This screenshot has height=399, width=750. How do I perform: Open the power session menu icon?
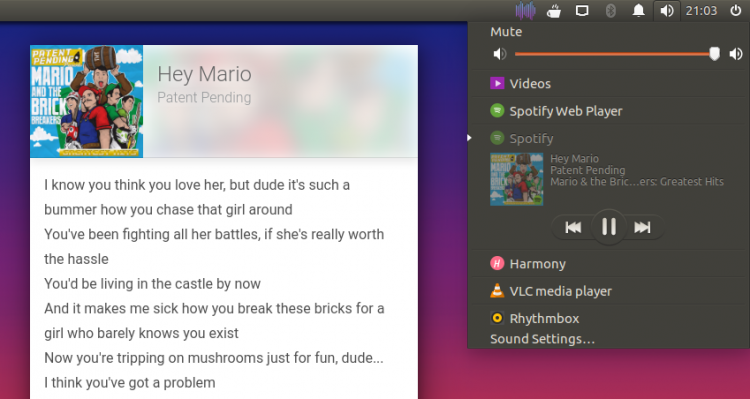point(736,11)
